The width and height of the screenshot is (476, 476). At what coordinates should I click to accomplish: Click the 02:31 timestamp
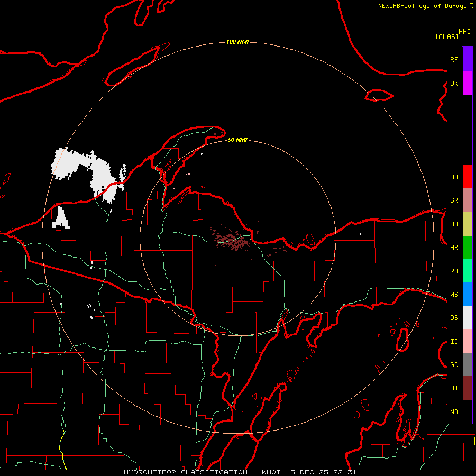(x=345, y=472)
